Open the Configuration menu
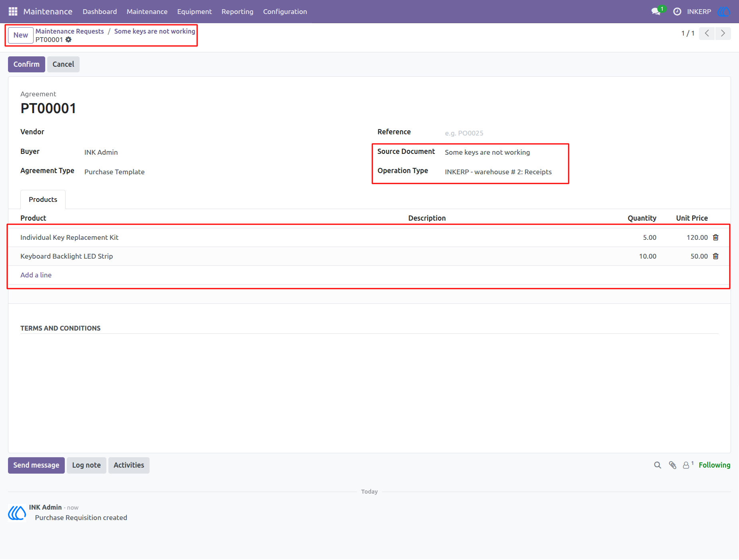This screenshot has width=739, height=560. [x=285, y=12]
